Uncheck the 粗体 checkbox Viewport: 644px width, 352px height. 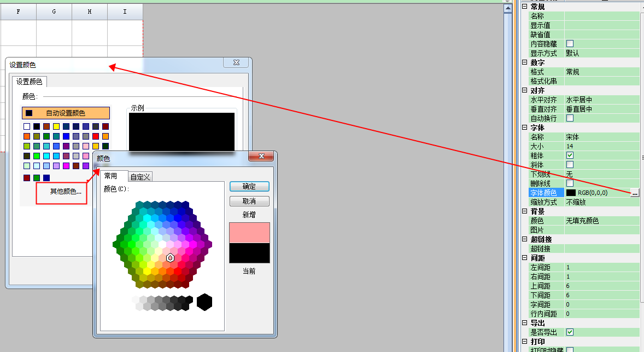570,155
